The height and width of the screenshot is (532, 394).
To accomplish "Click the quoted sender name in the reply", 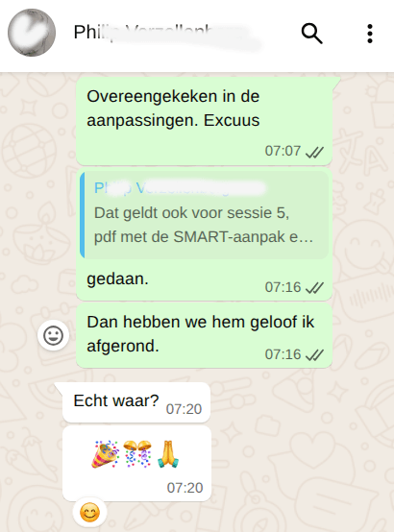I will pyautogui.click(x=179, y=188).
